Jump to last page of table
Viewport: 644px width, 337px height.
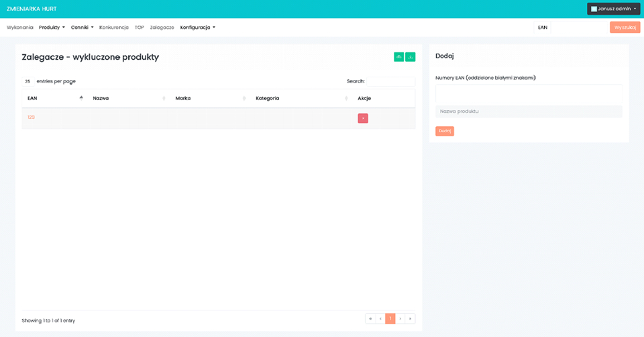click(x=411, y=319)
